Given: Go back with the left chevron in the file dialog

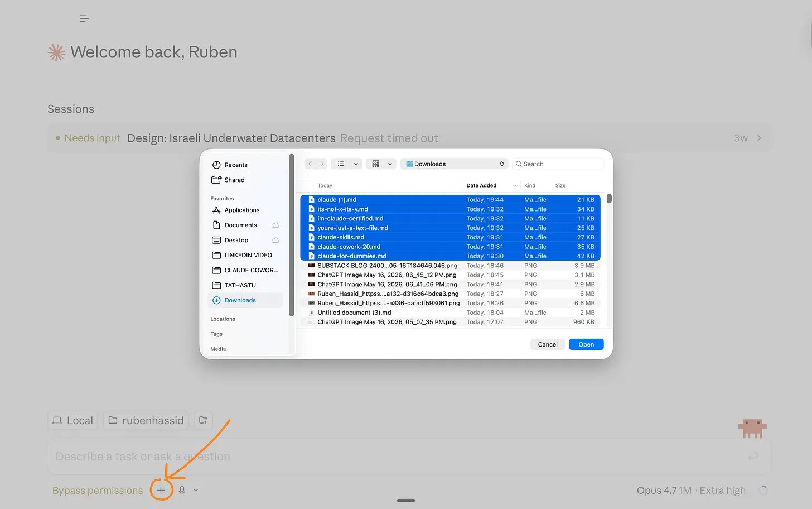Looking at the screenshot, I should [x=310, y=164].
